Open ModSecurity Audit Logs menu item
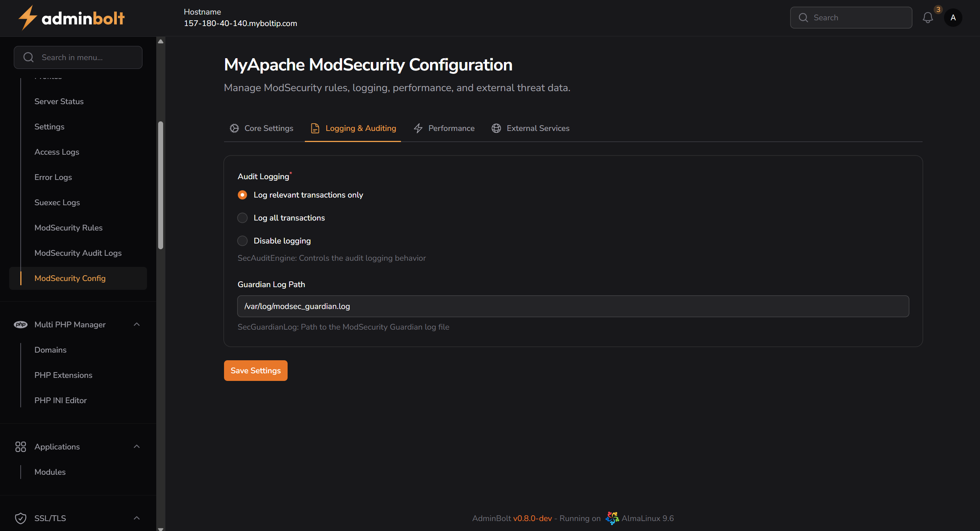Screen dimensions: 980x531 coord(78,253)
